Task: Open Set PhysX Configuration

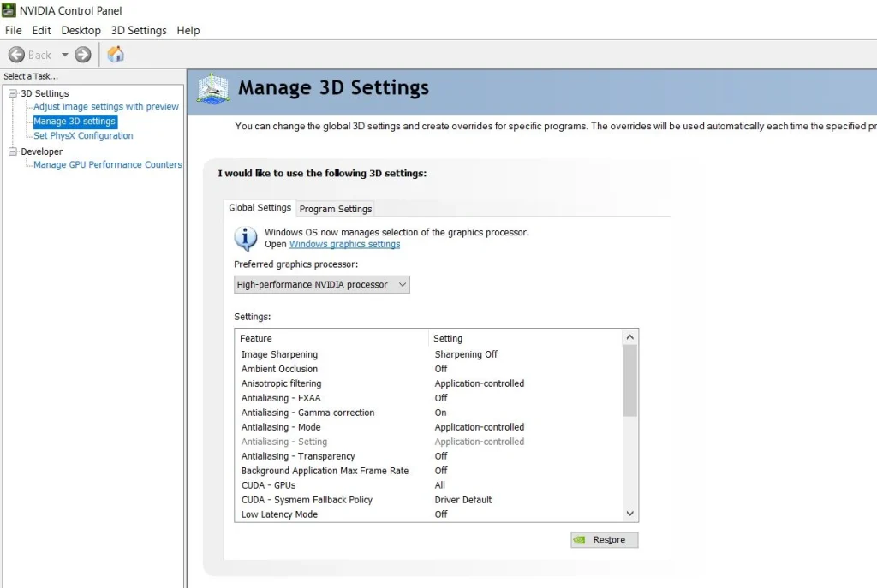Action: pyautogui.click(x=83, y=135)
